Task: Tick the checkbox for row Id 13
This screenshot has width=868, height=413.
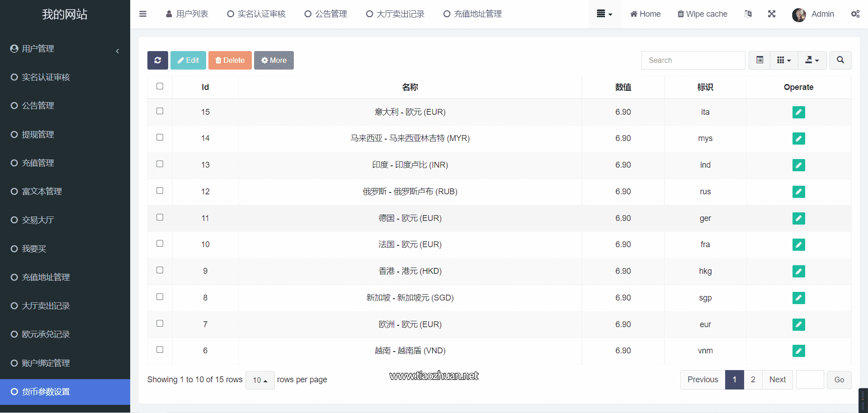Action: point(160,164)
